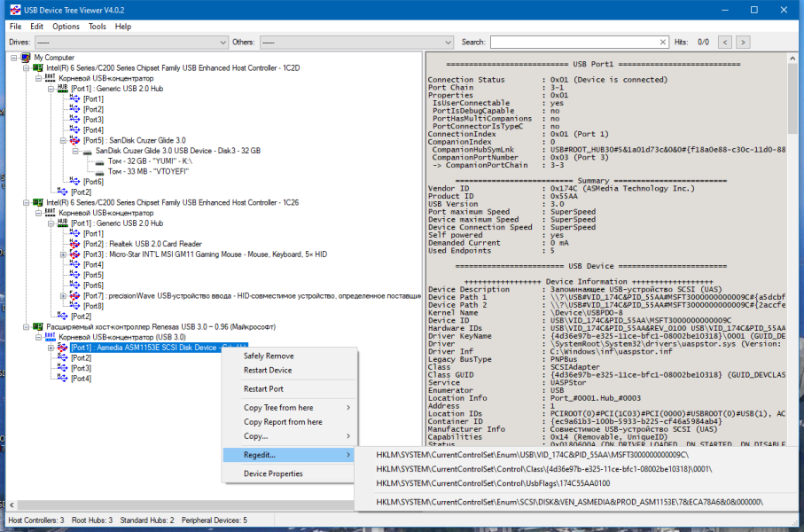Click Port8 icon under second hub
804x532 pixels.
pos(74,306)
